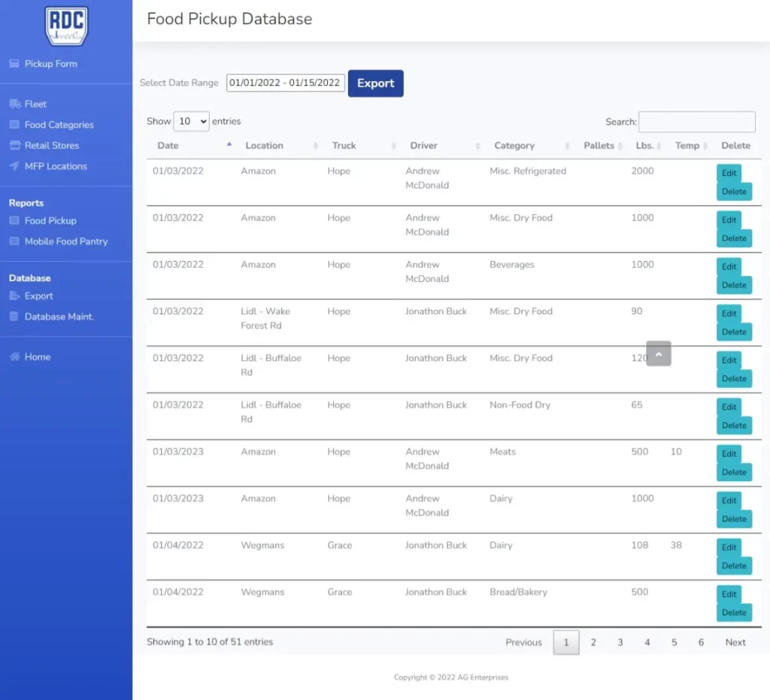770x700 pixels.
Task: Edit the Meats entry
Action: pyautogui.click(x=729, y=453)
